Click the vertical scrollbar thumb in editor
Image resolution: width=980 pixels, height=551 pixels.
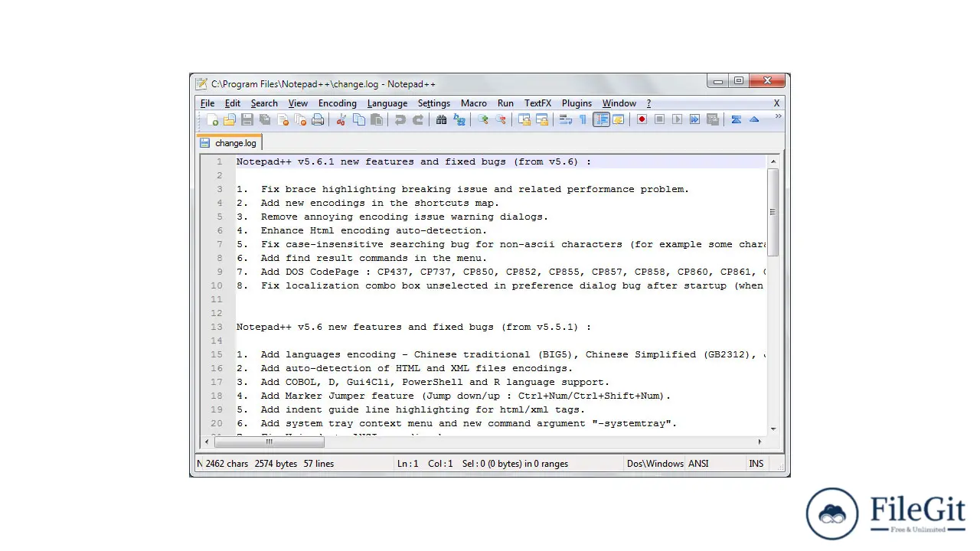(773, 212)
